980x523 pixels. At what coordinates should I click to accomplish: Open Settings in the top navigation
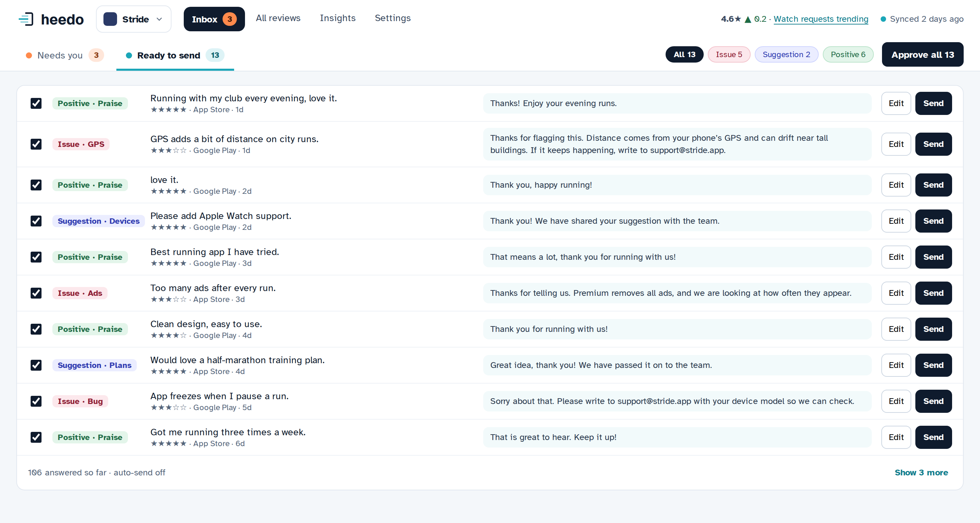393,18
